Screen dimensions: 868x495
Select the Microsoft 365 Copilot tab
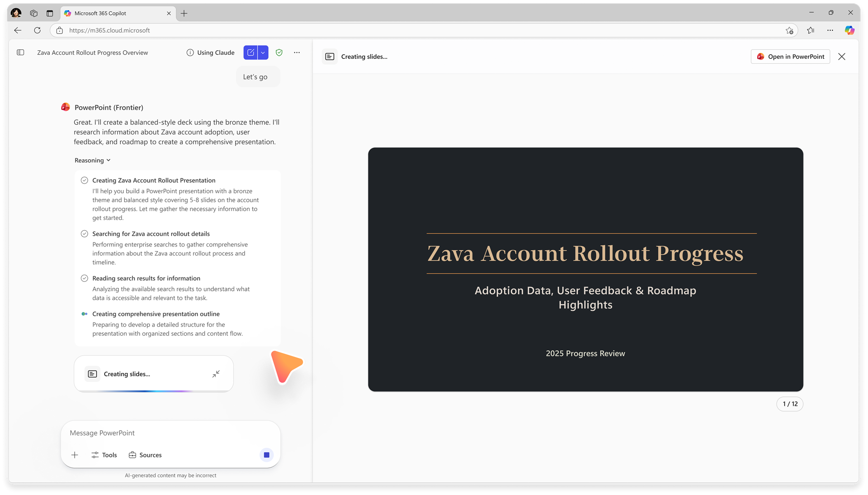tap(118, 13)
